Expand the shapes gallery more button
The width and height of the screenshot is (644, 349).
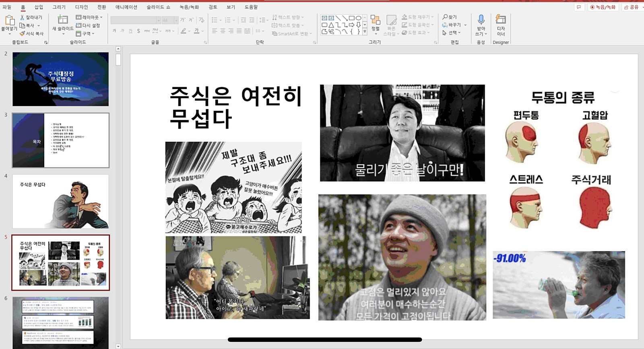tap(365, 31)
